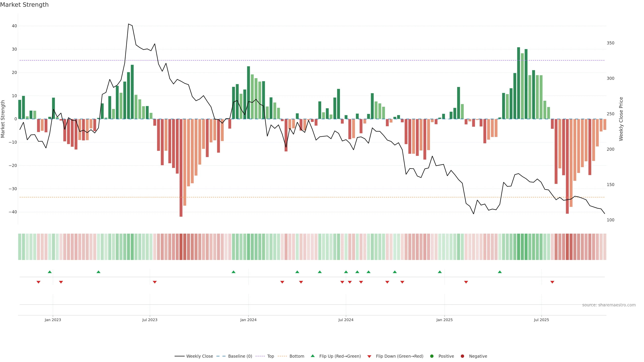Click the darkest red heatmap strip cell in Aug 2023
The image size is (644, 362).
pyautogui.click(x=181, y=247)
